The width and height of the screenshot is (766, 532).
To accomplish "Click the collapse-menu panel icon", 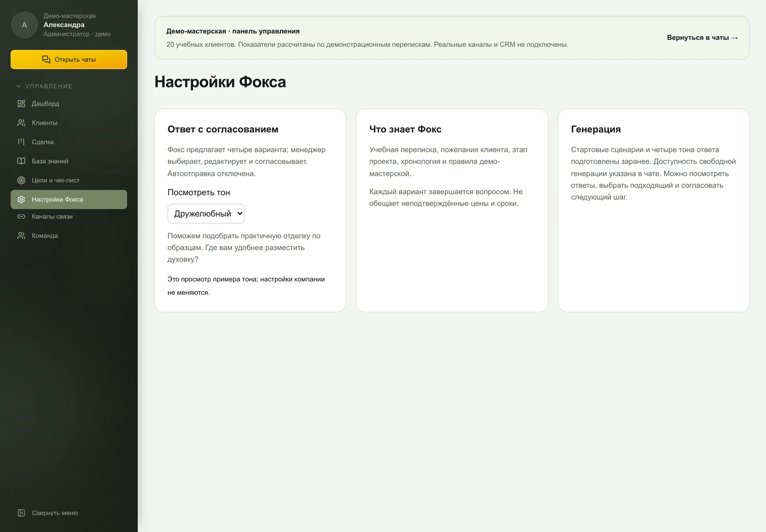I will click(21, 513).
